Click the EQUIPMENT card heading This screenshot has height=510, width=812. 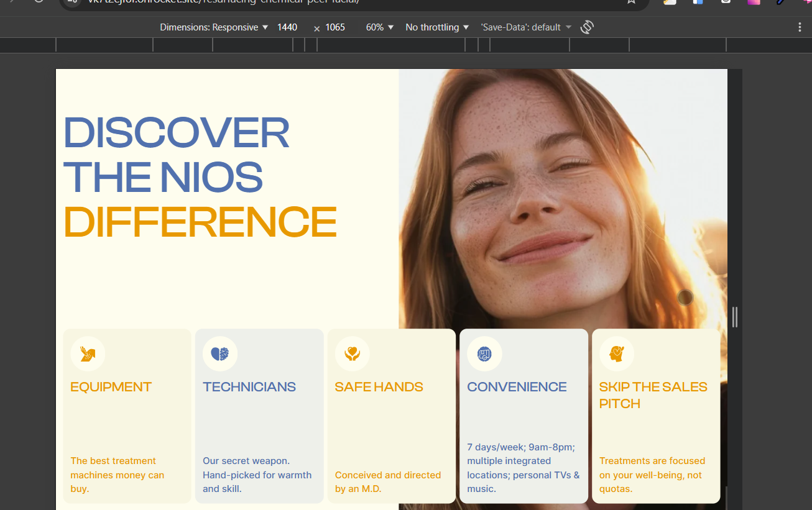coord(111,387)
